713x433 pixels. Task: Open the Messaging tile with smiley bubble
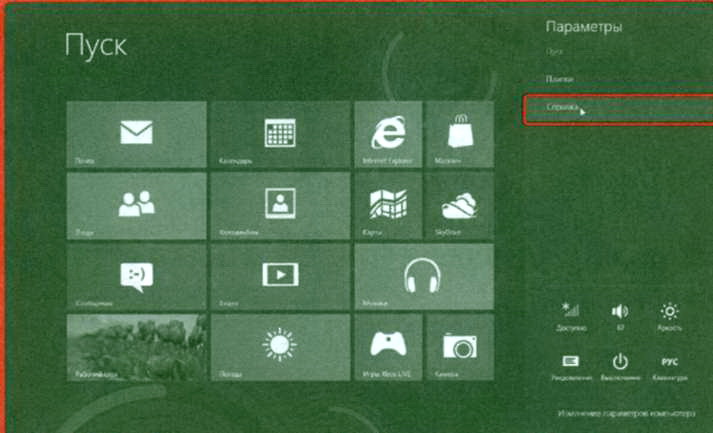pos(136,277)
